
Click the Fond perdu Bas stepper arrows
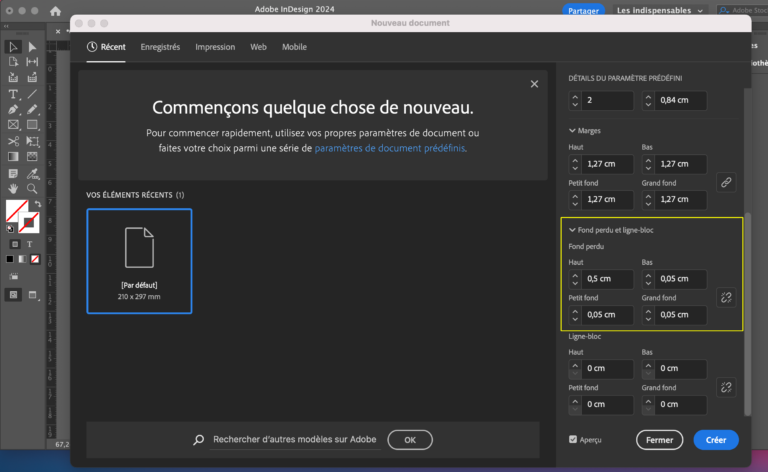[648, 279]
